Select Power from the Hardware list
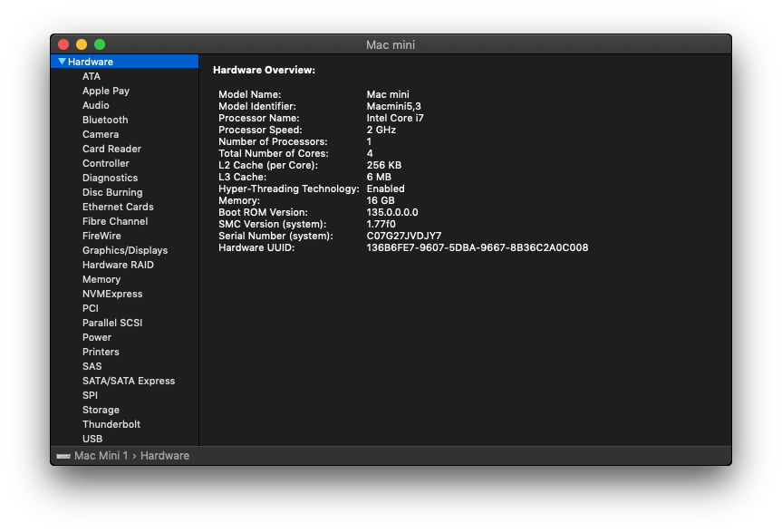This screenshot has width=782, height=532. [x=96, y=337]
